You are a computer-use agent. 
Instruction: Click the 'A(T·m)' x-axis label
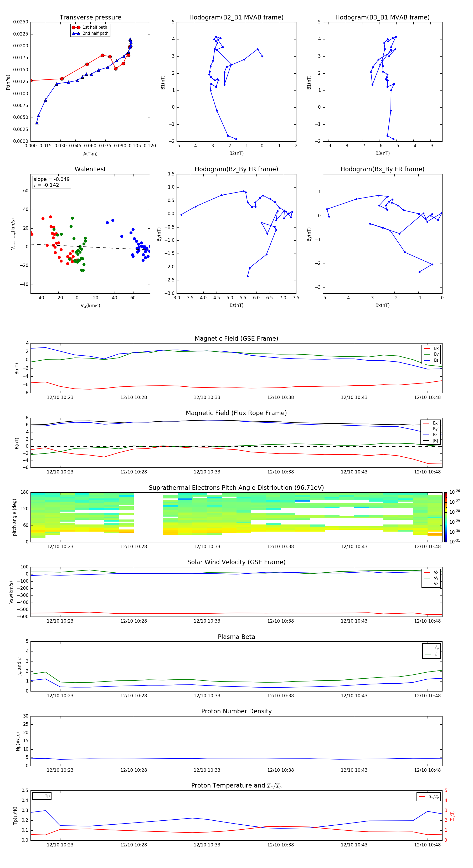click(90, 154)
